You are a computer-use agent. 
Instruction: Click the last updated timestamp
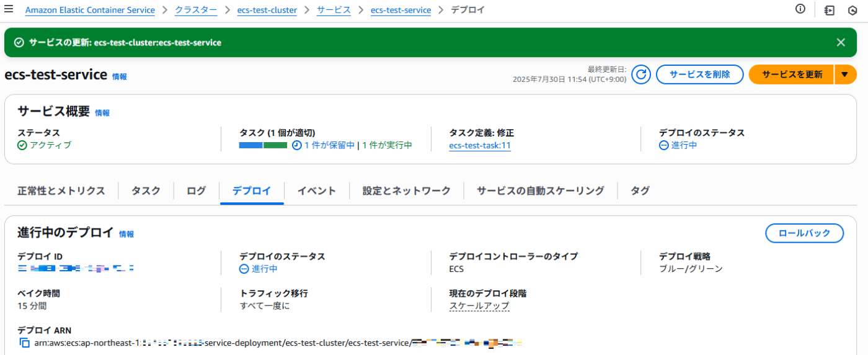[x=569, y=79]
